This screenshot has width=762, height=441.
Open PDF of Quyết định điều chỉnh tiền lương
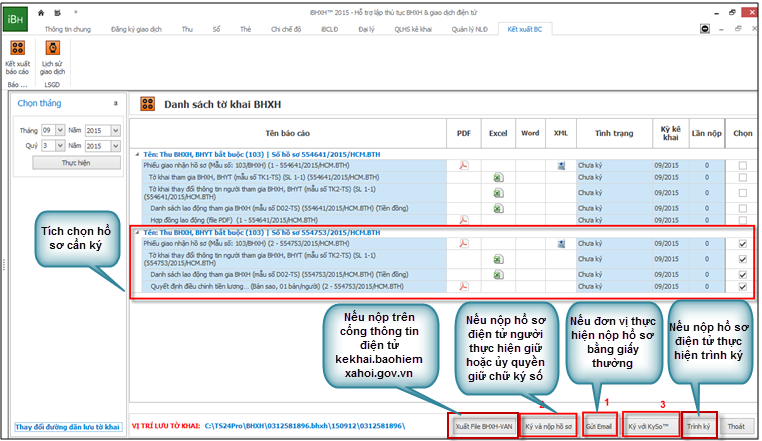(x=463, y=286)
